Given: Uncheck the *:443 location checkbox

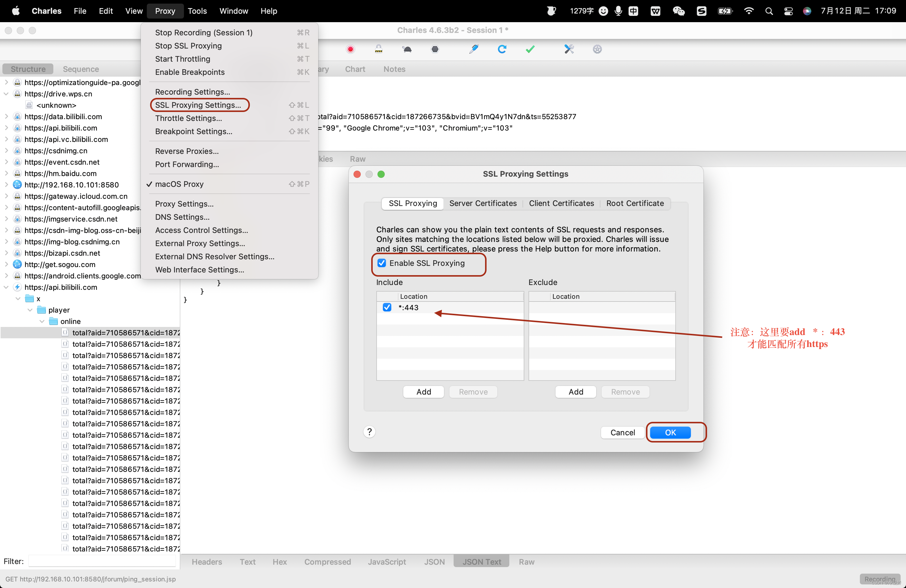Looking at the screenshot, I should pyautogui.click(x=387, y=307).
